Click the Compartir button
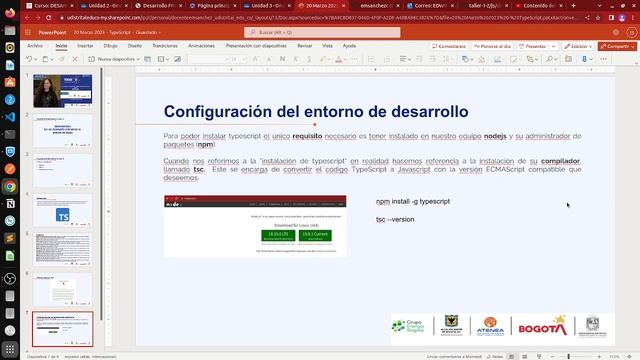 pos(617,46)
